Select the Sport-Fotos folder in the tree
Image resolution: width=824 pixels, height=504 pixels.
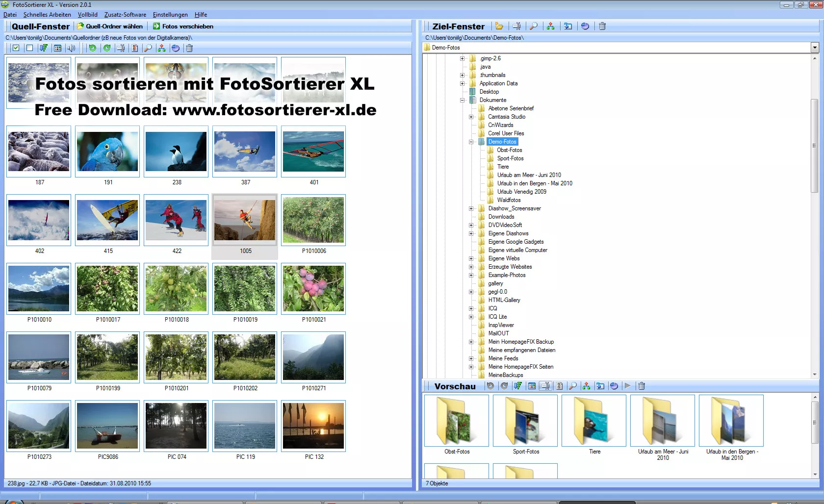(x=510, y=158)
